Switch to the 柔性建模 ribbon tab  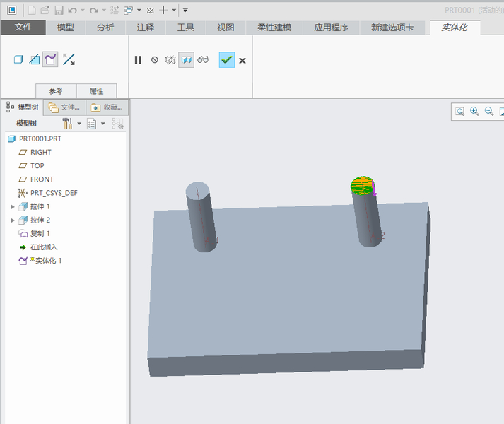[x=274, y=28]
